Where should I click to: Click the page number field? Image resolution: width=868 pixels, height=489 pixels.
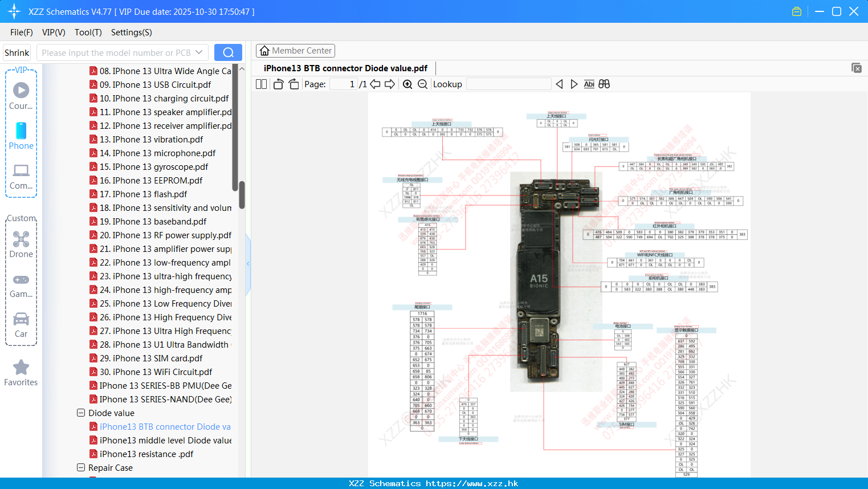click(x=344, y=84)
